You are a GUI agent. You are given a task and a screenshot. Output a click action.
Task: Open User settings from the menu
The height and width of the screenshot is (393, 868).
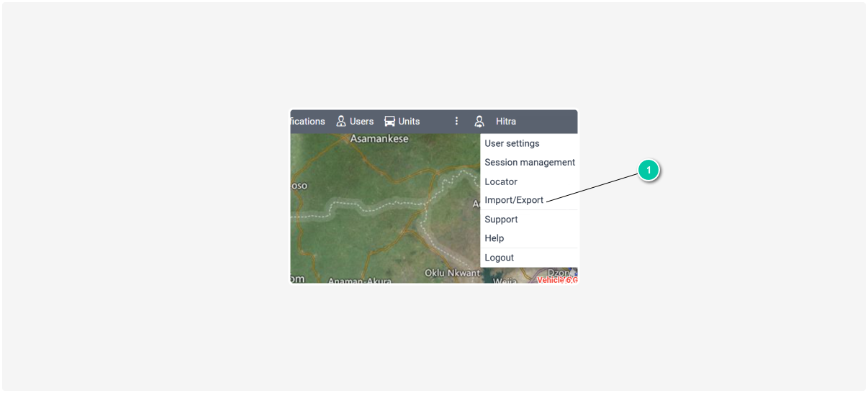(x=512, y=143)
